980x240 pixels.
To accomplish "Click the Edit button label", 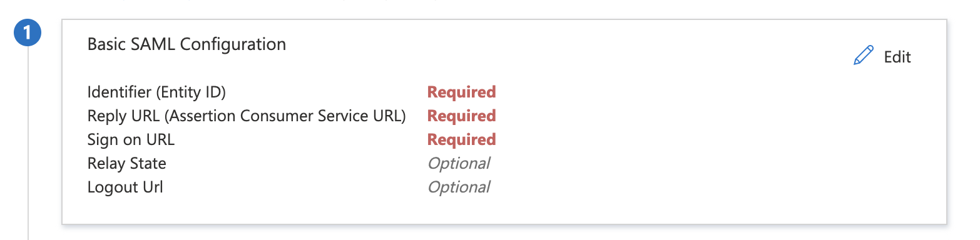I will pyautogui.click(x=897, y=57).
